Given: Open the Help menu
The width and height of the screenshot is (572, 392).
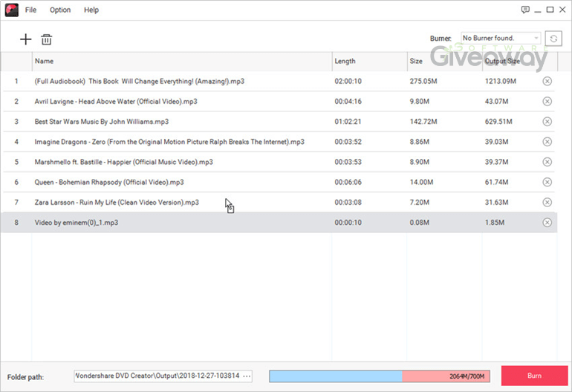Looking at the screenshot, I should [91, 10].
